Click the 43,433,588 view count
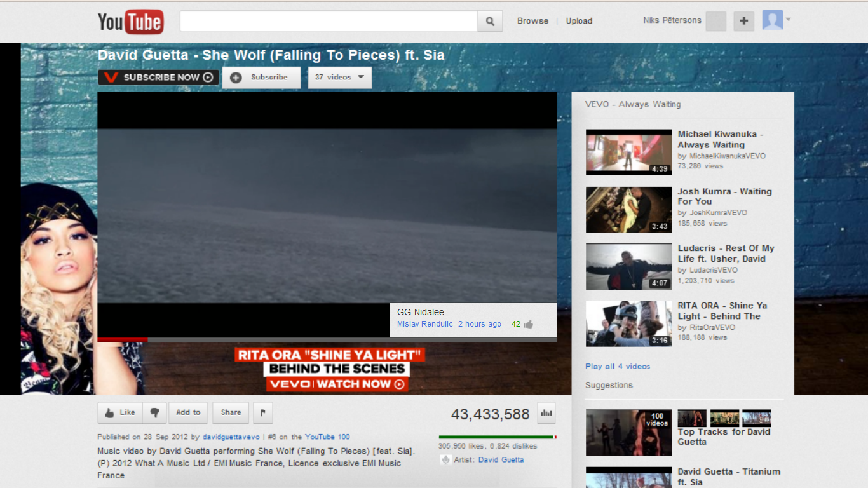This screenshot has height=488, width=868. click(490, 414)
